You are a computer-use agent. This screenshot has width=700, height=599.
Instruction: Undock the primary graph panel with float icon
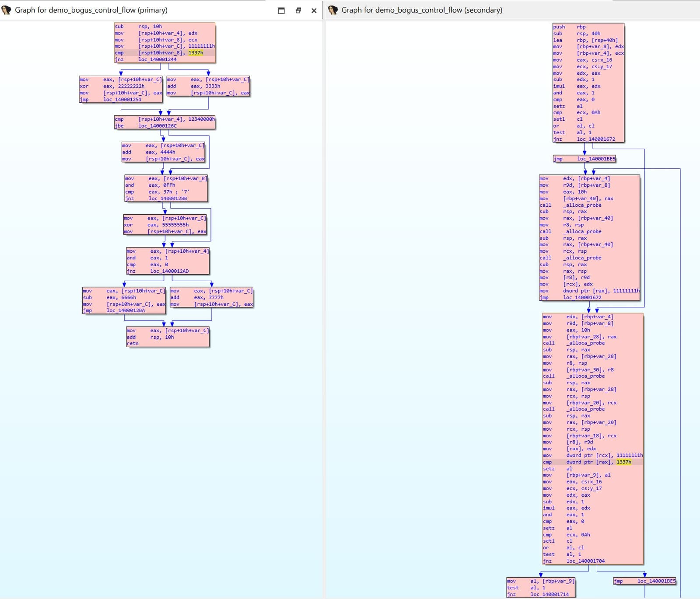tap(298, 10)
